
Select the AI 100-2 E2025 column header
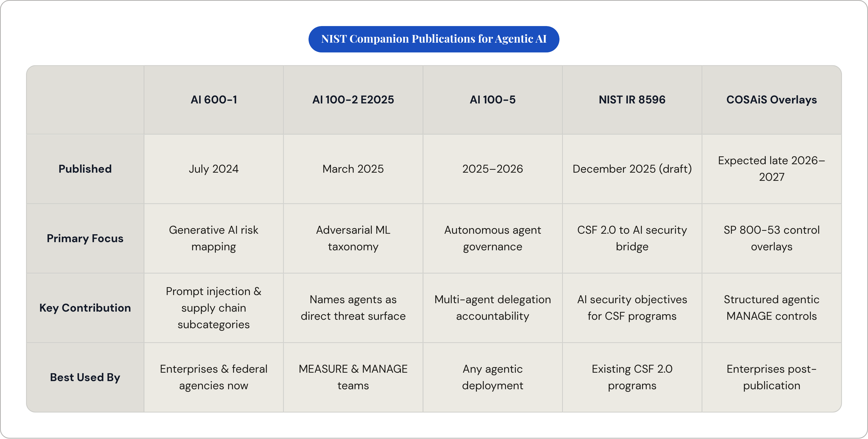(353, 100)
